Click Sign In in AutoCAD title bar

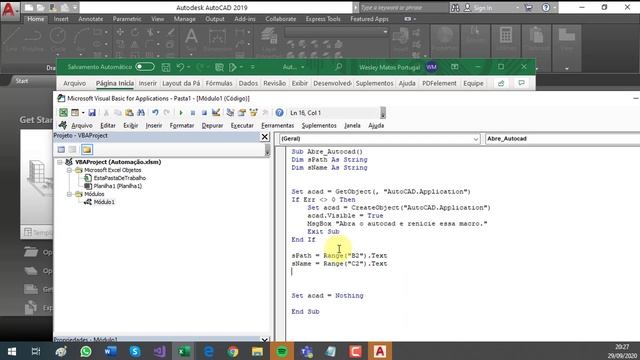483,8
